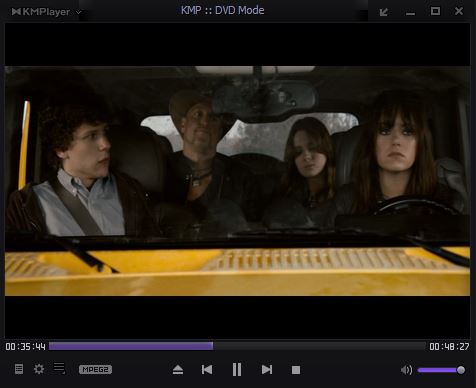Expand the dropdown arrow beside KMPlayer
This screenshot has width=476, height=388.
pyautogui.click(x=79, y=12)
